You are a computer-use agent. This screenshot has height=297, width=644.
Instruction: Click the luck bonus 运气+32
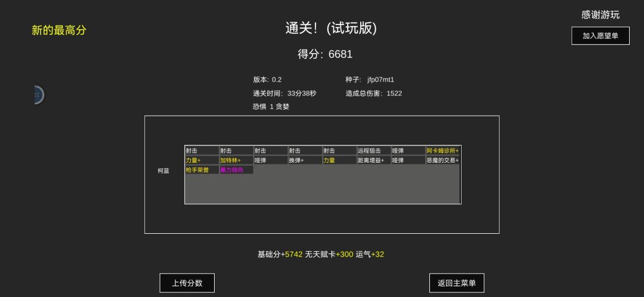tap(370, 254)
